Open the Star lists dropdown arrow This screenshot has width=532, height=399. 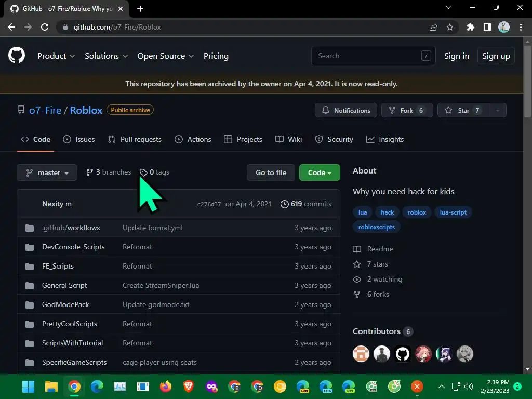(x=497, y=110)
